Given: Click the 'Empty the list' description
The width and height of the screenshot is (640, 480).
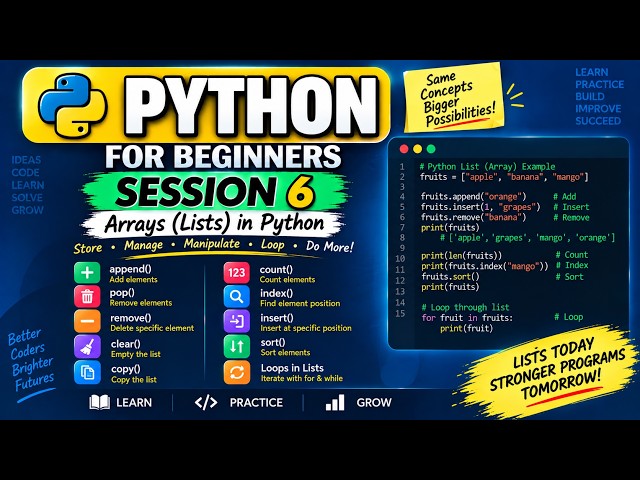Looking at the screenshot, I should pyautogui.click(x=136, y=354).
